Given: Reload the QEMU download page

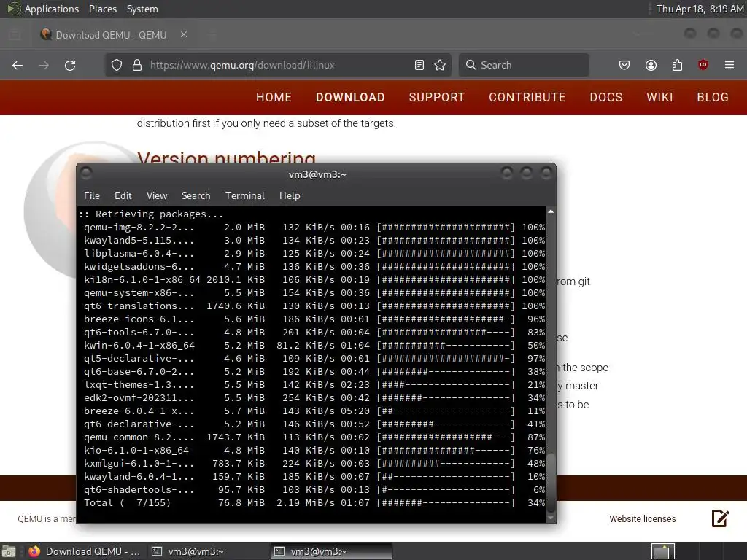Looking at the screenshot, I should 70,65.
